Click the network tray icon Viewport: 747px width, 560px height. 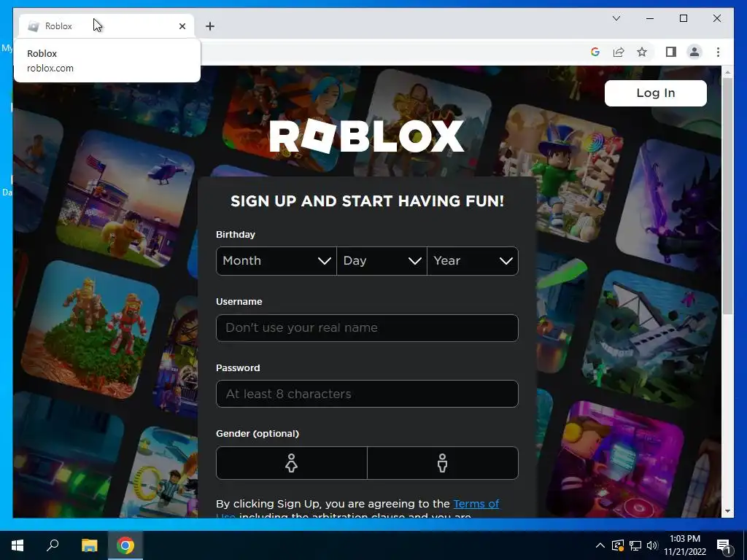coord(635,545)
